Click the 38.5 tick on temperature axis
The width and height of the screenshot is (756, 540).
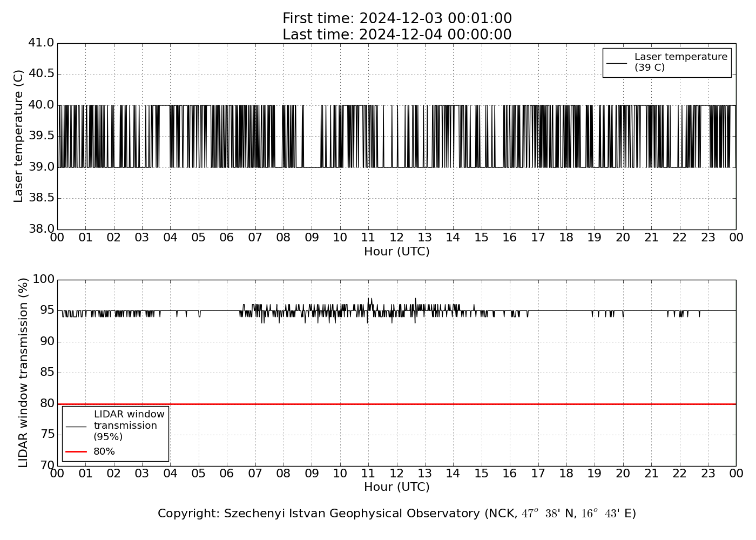42,198
